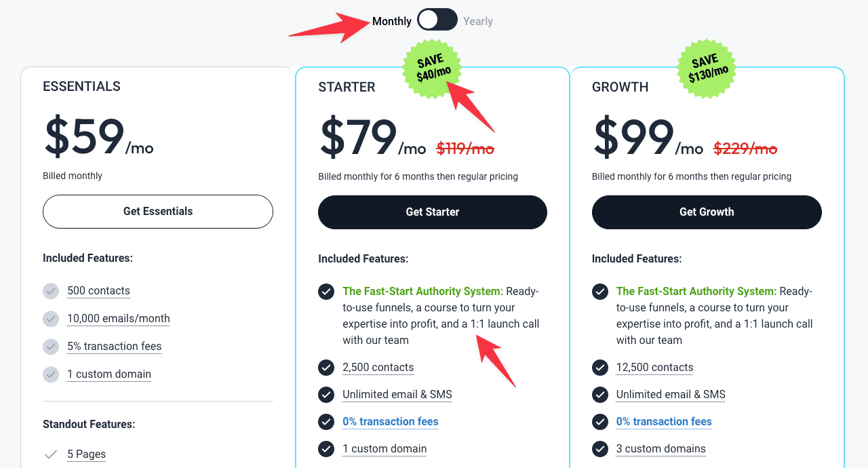Viewport: 868px width, 468px height.
Task: Click the 1 custom domain link under Essentials
Action: pos(109,374)
